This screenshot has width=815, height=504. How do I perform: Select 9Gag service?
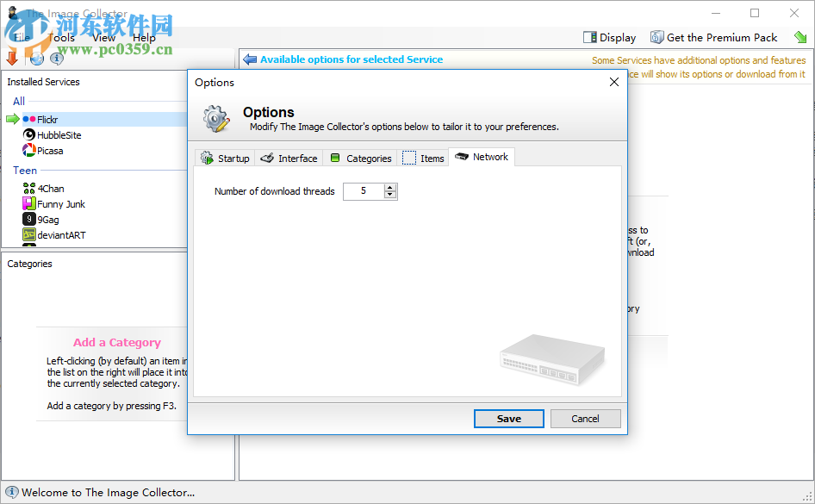pos(48,220)
